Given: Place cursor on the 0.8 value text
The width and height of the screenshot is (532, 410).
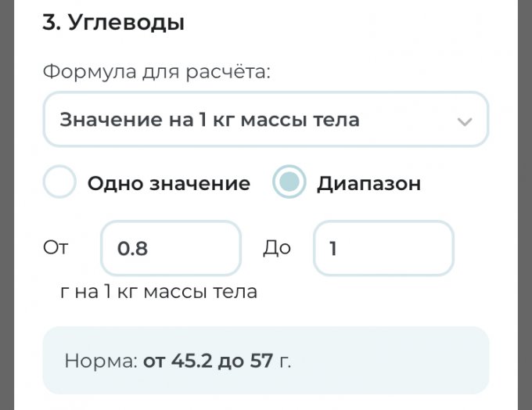Looking at the screenshot, I should click(132, 249).
